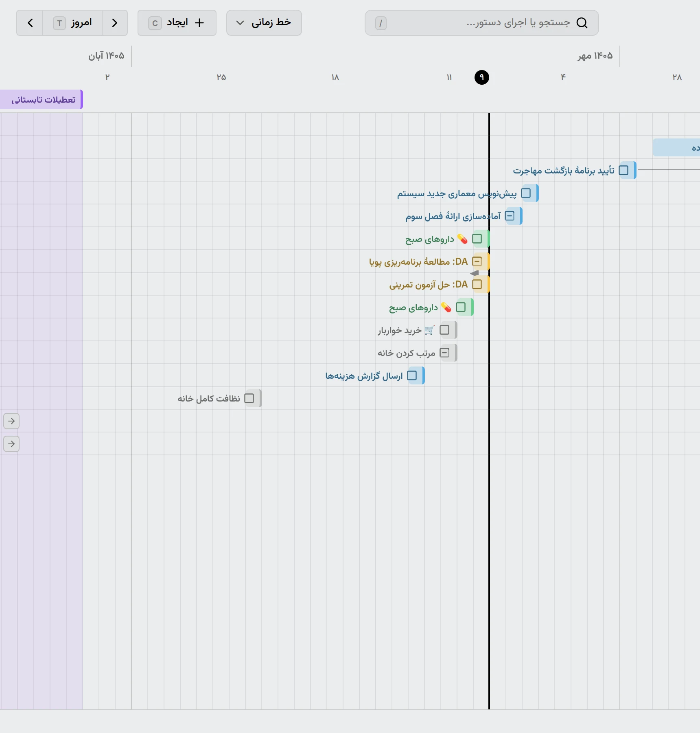Click the shopping cart icon on خرید خواربار
This screenshot has height=733, width=700.
coord(429,330)
